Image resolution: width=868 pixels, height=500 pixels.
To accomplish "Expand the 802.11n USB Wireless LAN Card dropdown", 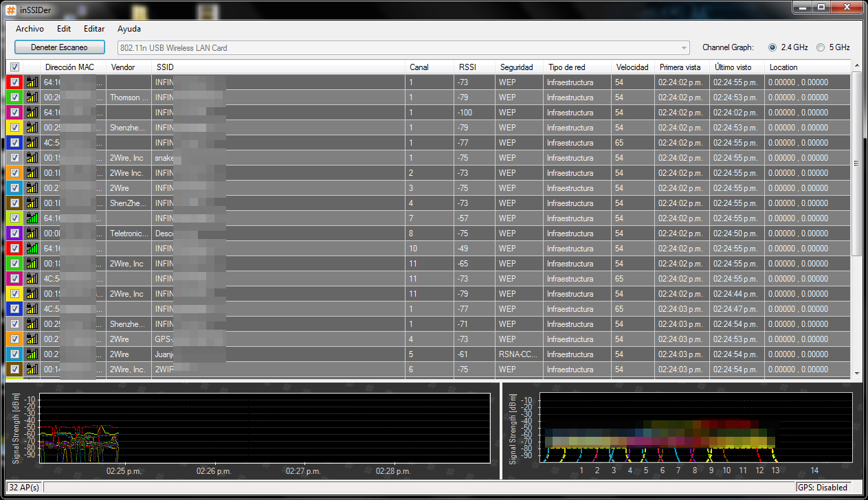I will point(684,48).
